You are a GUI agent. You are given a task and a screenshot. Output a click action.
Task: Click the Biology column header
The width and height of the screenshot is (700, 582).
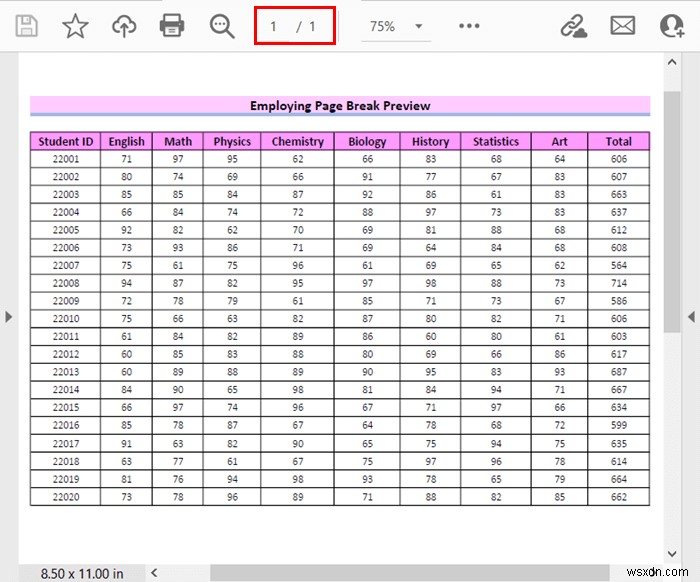pos(367,141)
